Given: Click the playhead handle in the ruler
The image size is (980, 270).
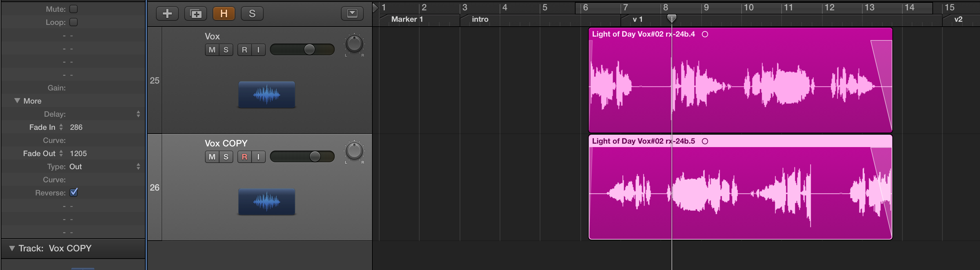Looking at the screenshot, I should pos(672,18).
